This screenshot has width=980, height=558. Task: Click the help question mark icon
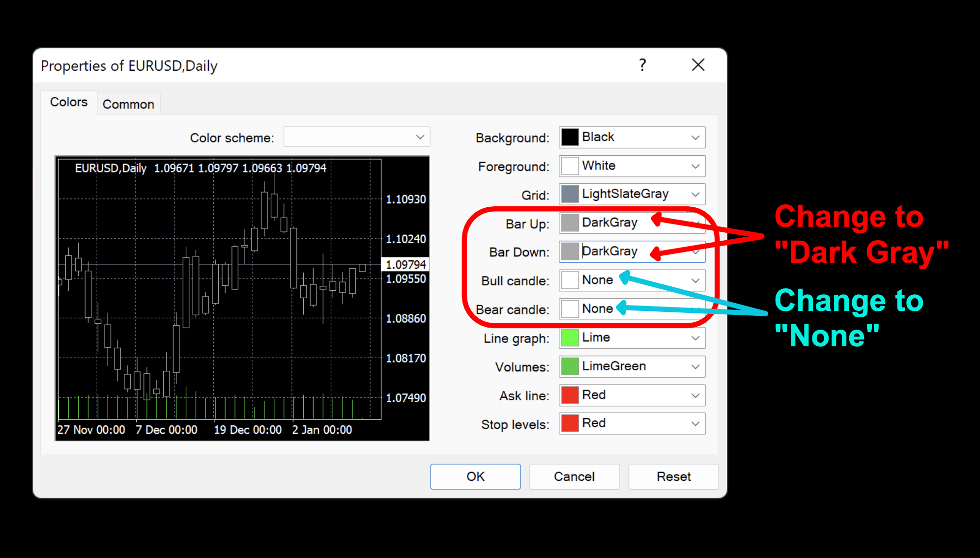click(x=642, y=65)
